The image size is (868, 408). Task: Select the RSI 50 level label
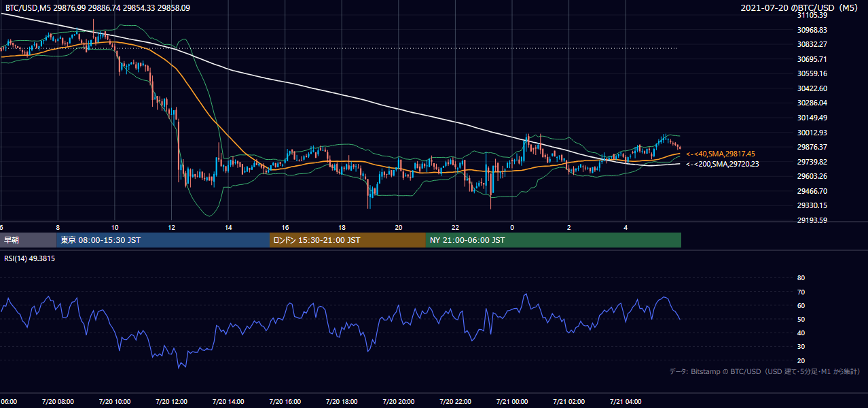(x=801, y=319)
